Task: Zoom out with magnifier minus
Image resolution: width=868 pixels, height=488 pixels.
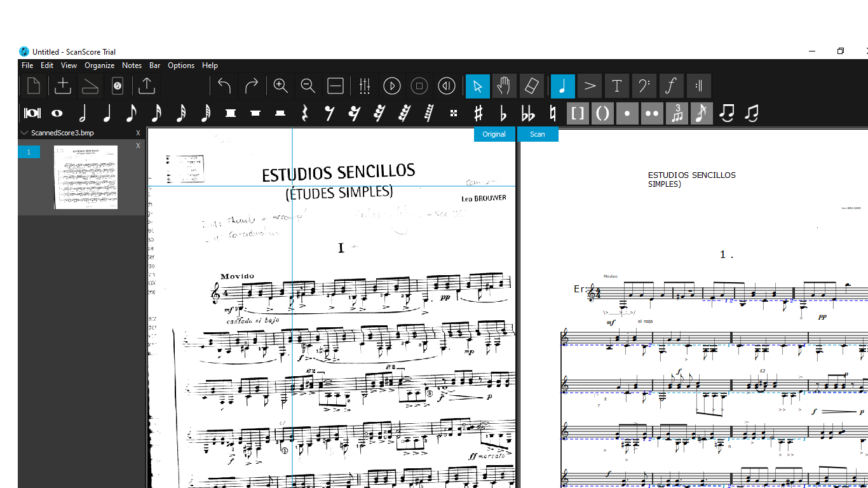Action: click(x=308, y=86)
